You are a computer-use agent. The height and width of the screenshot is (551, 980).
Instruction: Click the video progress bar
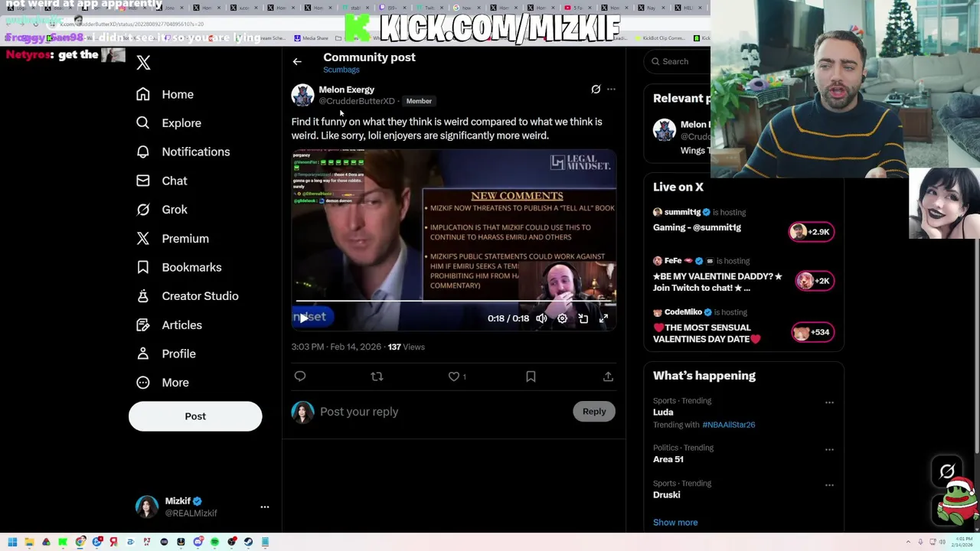pos(453,302)
